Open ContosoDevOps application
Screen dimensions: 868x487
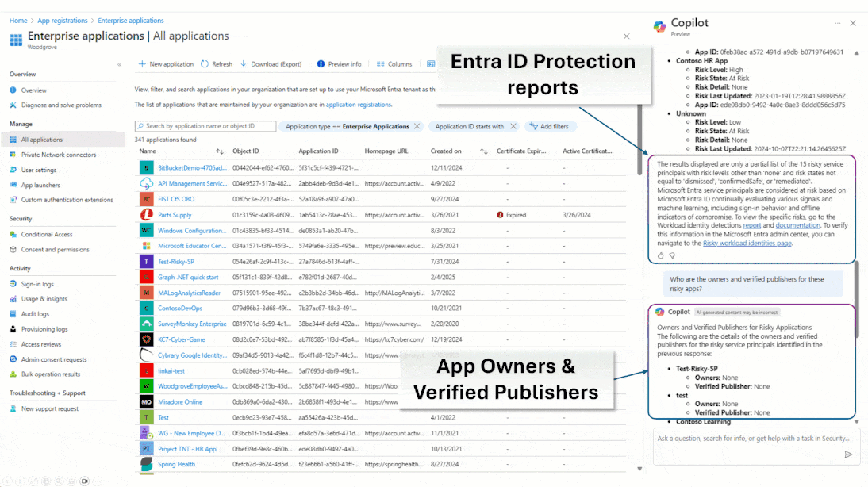pyautogui.click(x=180, y=309)
